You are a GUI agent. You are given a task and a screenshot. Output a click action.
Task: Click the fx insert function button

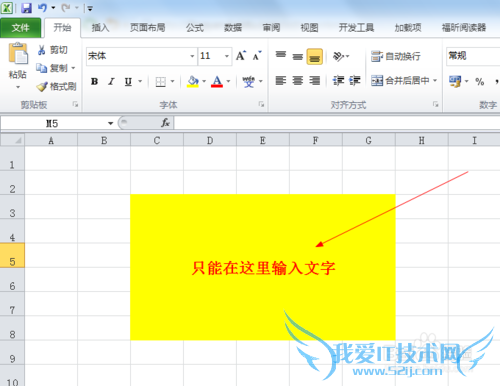coord(166,123)
